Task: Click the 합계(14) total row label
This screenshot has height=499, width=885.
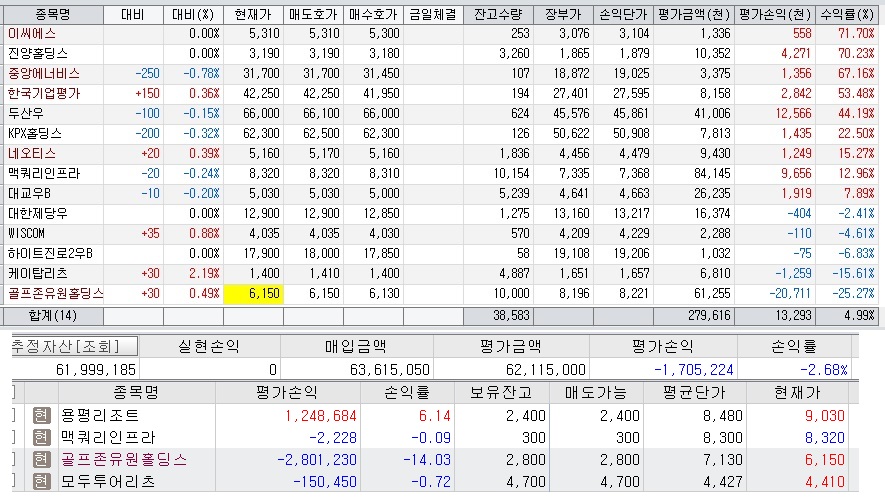Action: coord(52,316)
